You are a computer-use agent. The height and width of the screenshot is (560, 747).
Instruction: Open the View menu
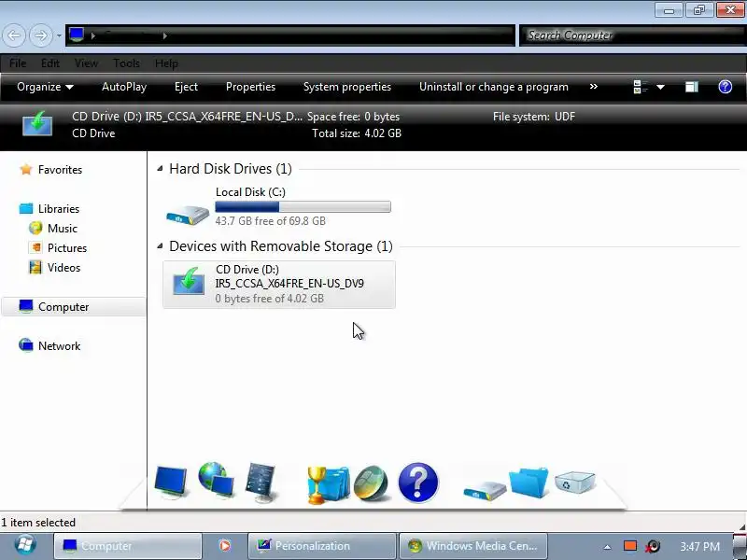click(x=86, y=63)
